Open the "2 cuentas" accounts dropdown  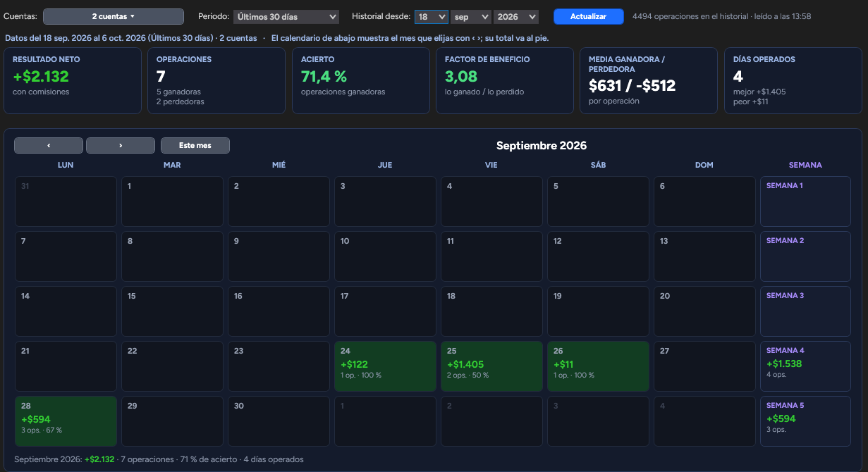(x=114, y=16)
